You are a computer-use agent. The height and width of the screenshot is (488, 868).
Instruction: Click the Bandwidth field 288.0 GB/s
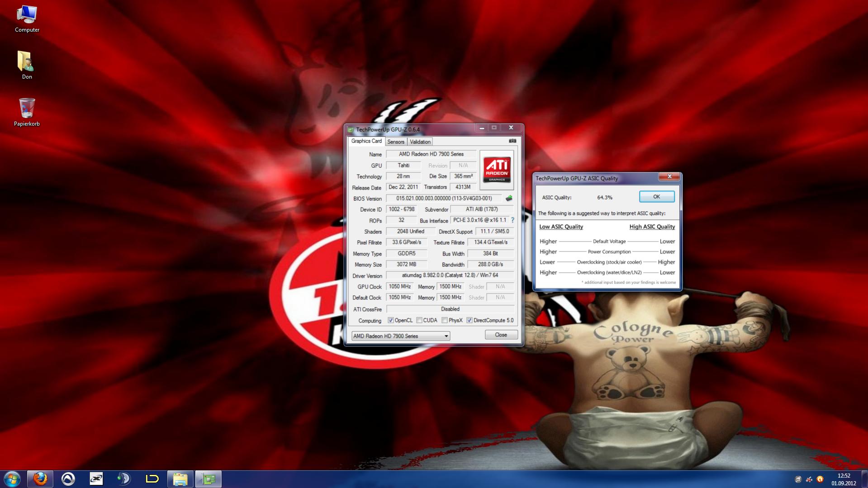(x=491, y=265)
